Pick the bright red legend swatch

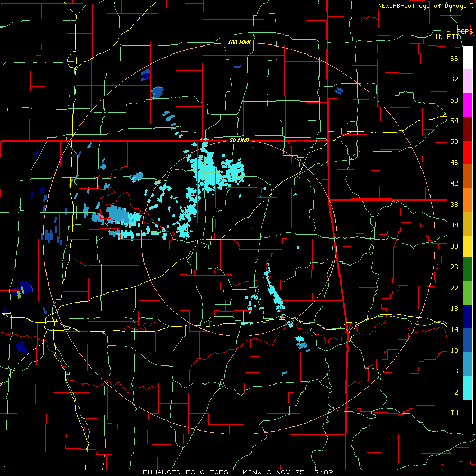pos(467,152)
